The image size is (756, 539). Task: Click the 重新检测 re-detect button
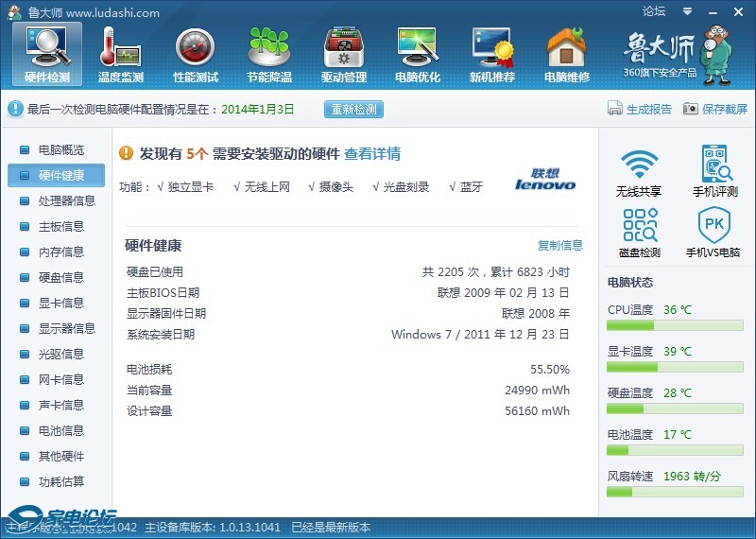pyautogui.click(x=353, y=109)
